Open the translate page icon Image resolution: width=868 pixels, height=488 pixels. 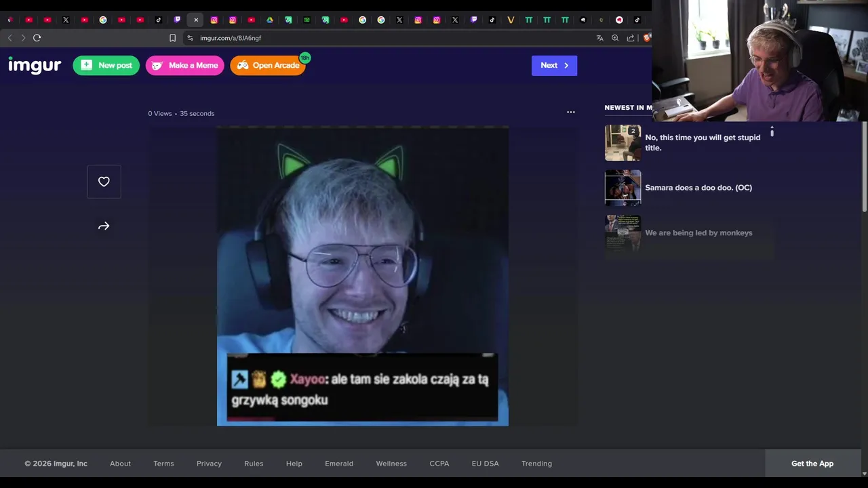[599, 38]
